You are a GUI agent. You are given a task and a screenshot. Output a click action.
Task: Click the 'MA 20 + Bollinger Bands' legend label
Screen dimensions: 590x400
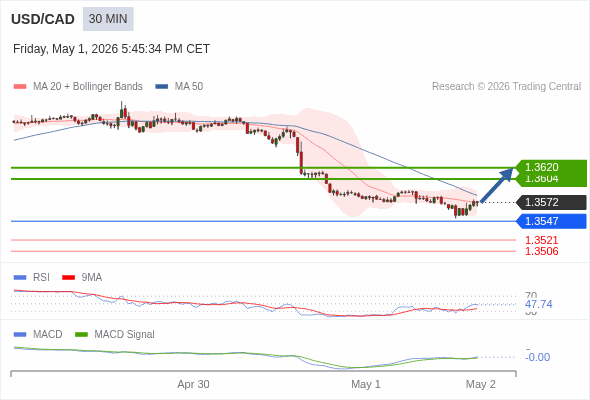[x=88, y=87]
